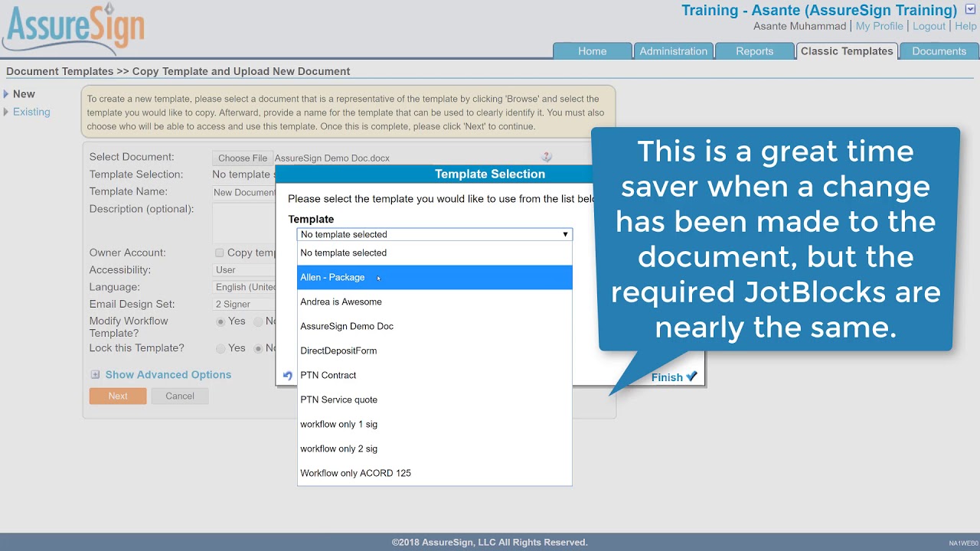Click the My Profile link
Viewport: 980px width, 551px height.
click(x=879, y=26)
